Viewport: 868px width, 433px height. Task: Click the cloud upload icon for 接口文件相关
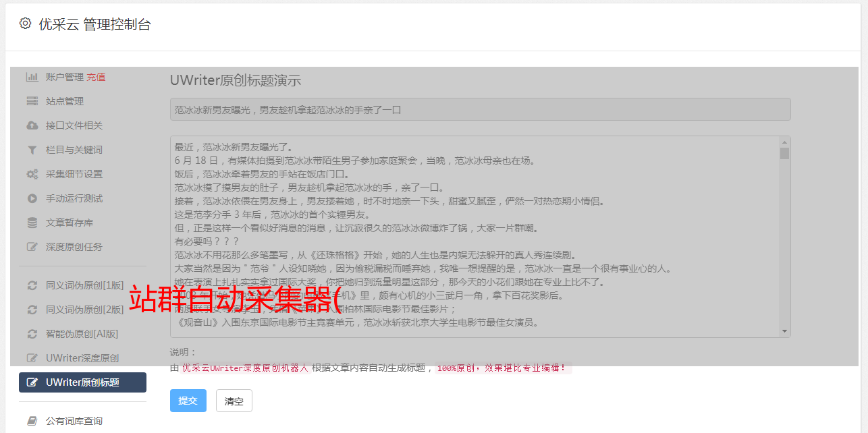[x=32, y=125]
